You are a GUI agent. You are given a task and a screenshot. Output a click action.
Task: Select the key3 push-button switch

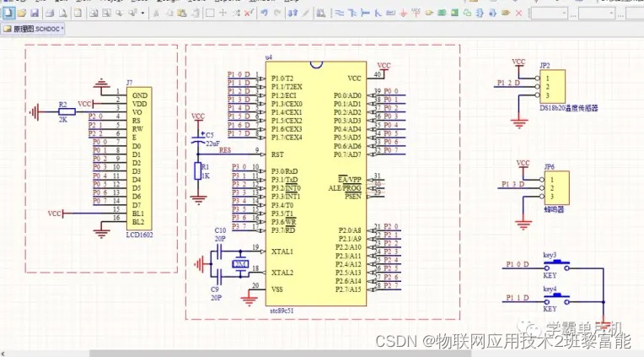click(556, 265)
